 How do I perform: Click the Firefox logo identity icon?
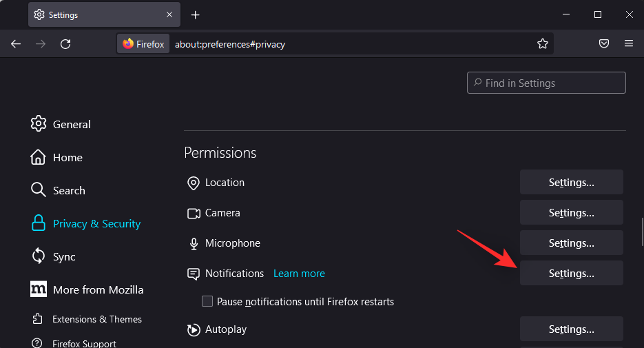[128, 44]
